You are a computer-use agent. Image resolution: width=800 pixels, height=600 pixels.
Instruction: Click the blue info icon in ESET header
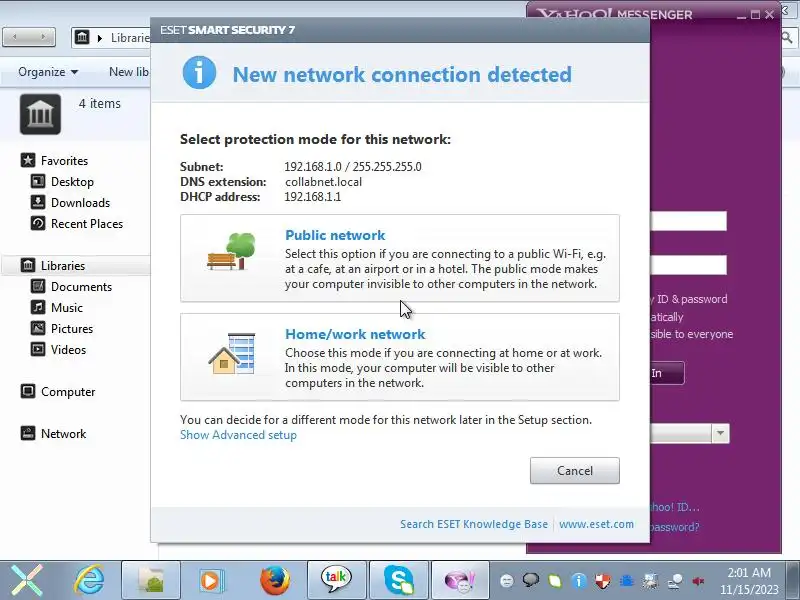tap(199, 72)
